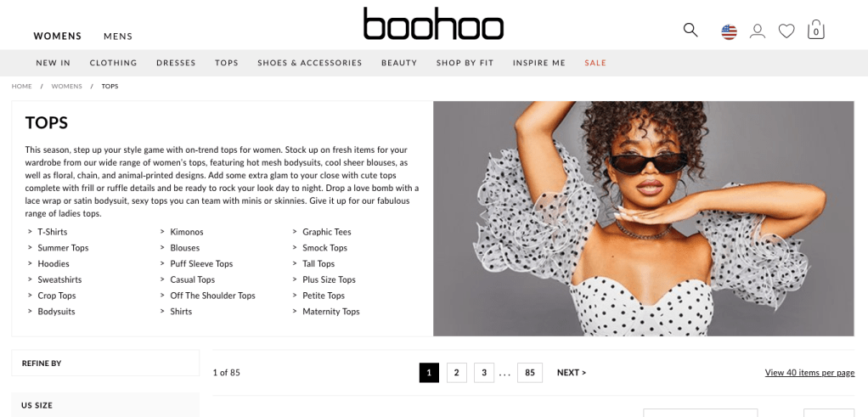Switch to the MENS tab

(x=118, y=37)
